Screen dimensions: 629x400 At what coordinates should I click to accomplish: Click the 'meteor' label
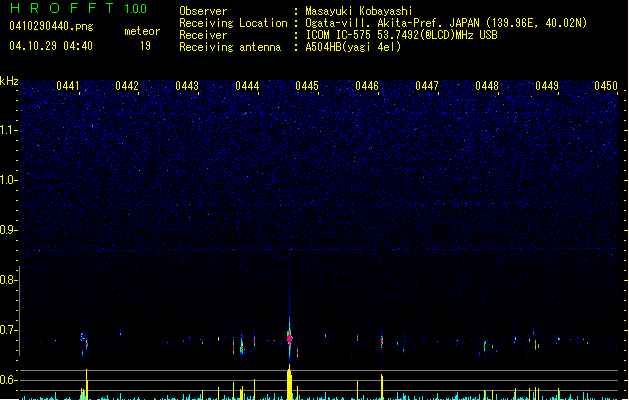click(x=142, y=31)
